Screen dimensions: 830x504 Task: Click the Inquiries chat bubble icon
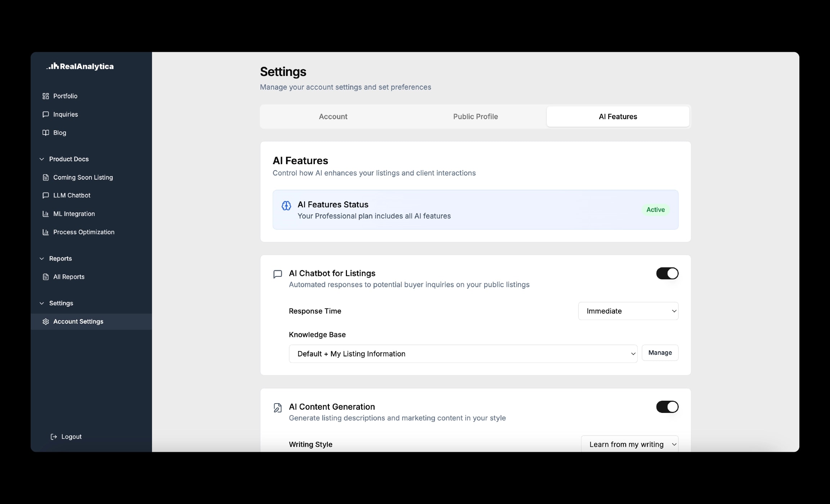click(46, 114)
